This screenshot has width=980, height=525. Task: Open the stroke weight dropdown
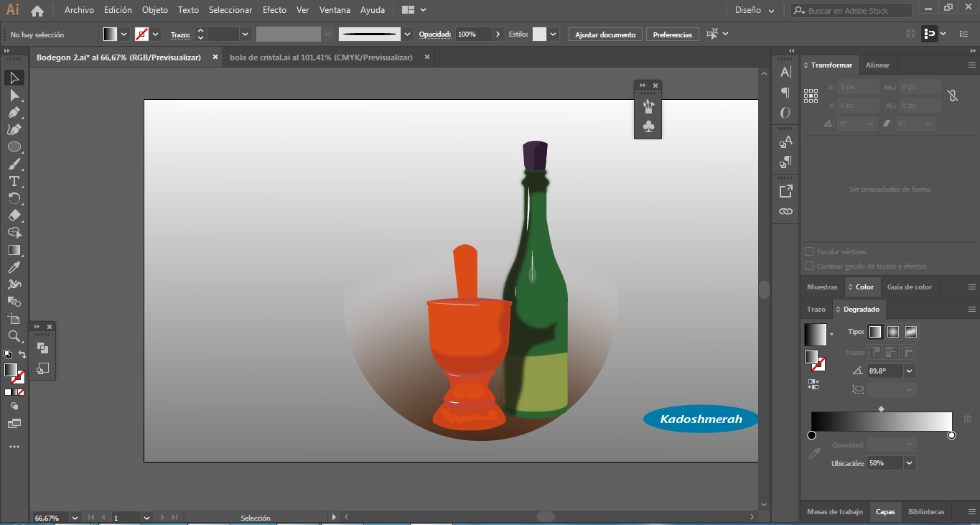[x=246, y=34]
